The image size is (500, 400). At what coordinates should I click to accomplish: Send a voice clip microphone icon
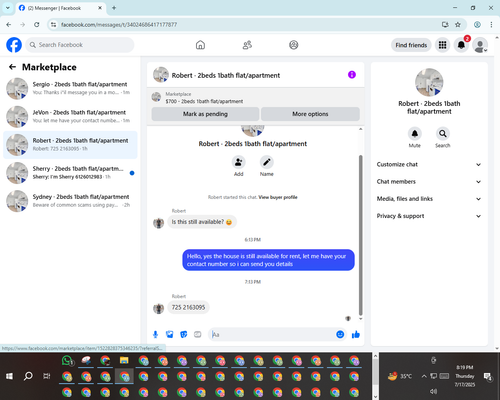pos(155,334)
